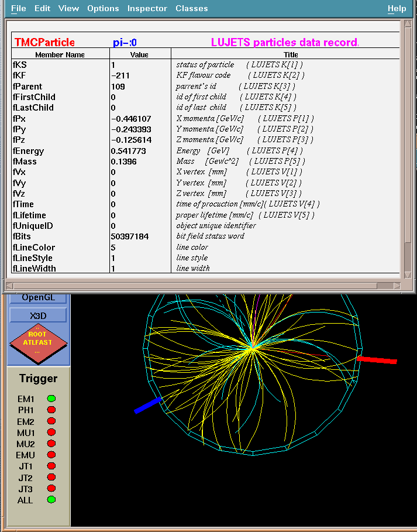Image resolution: width=417 pixels, height=532 pixels.
Task: Click the JT1 trigger indicator light
Action: (51, 466)
